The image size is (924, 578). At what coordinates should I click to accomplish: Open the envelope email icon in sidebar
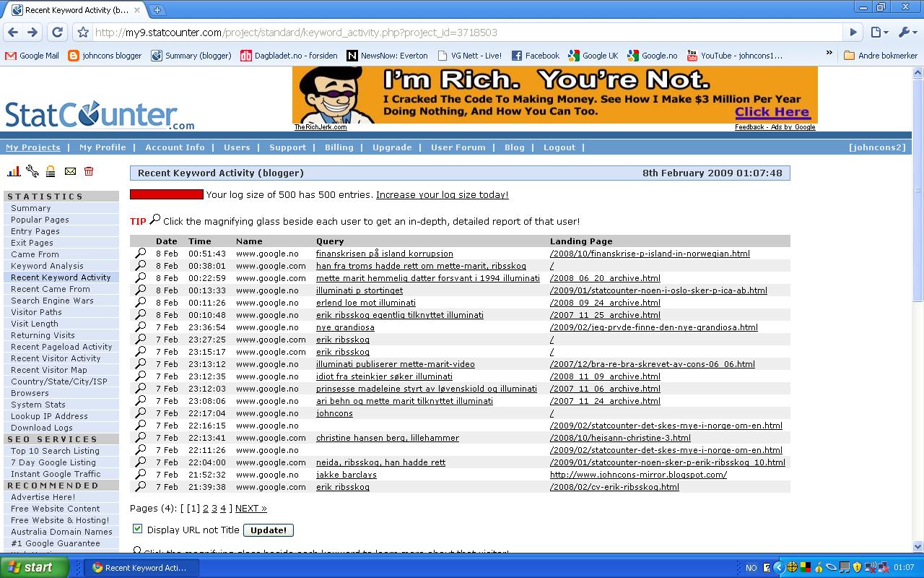(x=70, y=171)
